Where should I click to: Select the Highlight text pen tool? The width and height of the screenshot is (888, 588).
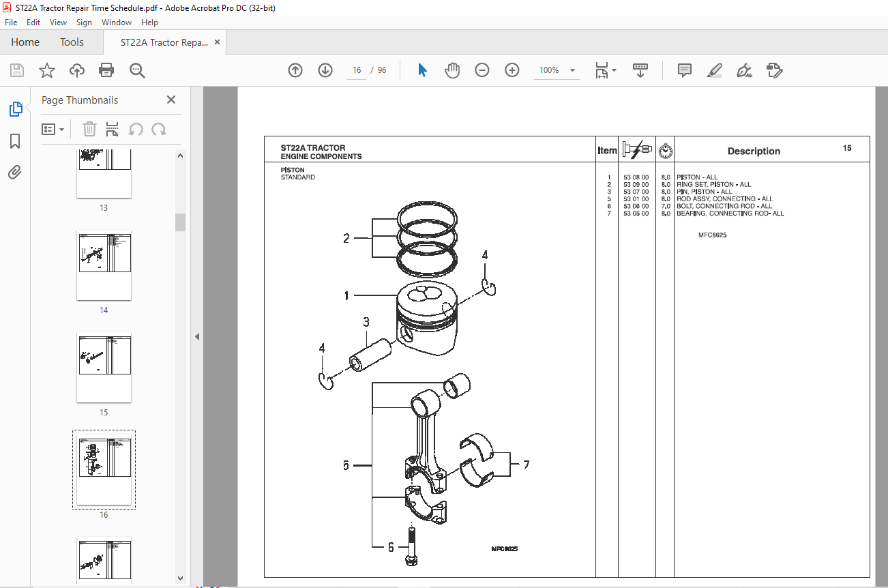[715, 70]
